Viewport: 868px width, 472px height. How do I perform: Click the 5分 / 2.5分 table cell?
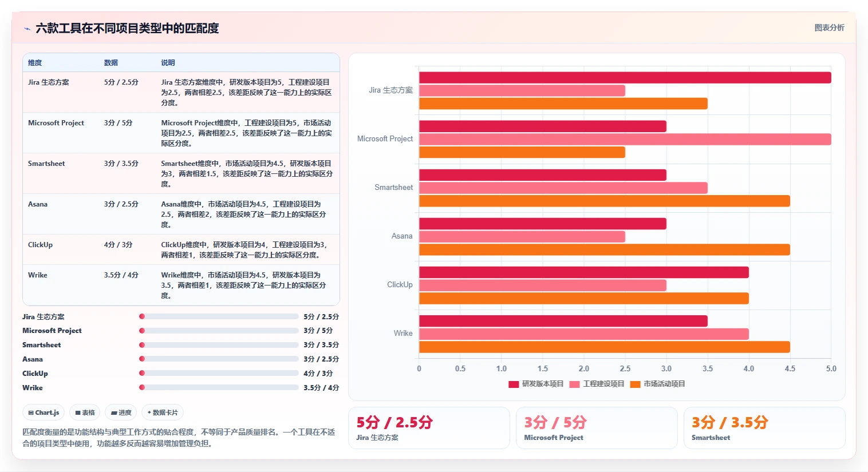pos(121,82)
